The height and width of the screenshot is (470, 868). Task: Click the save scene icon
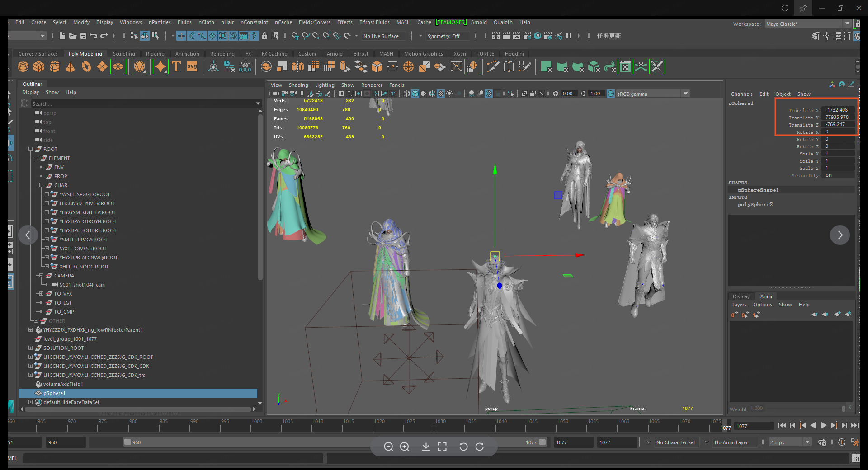coord(83,36)
